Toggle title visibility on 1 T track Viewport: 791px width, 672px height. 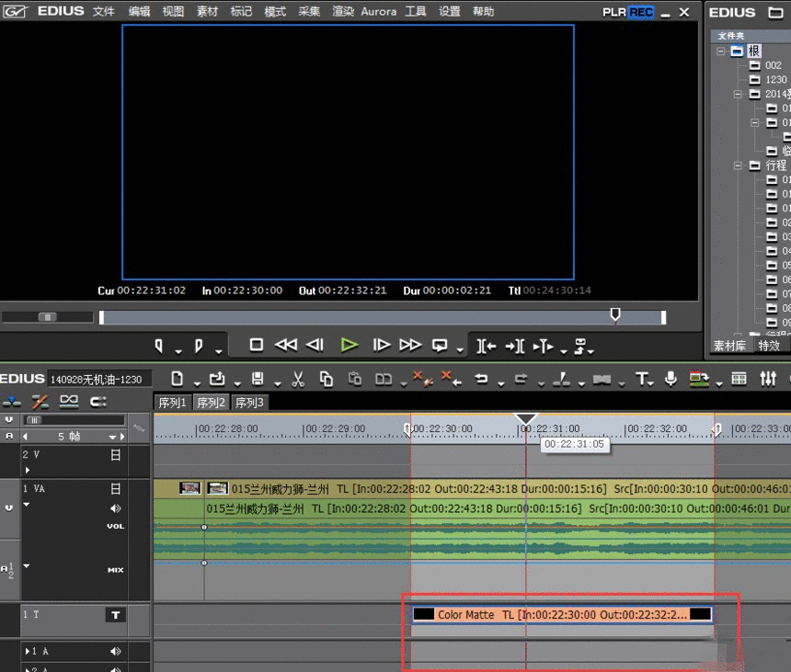tap(116, 615)
